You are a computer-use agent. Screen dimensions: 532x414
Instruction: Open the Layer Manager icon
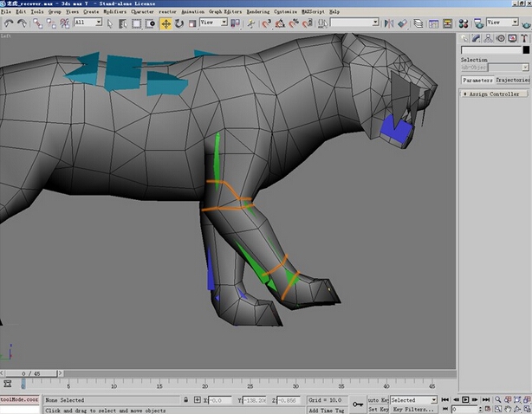click(x=418, y=23)
